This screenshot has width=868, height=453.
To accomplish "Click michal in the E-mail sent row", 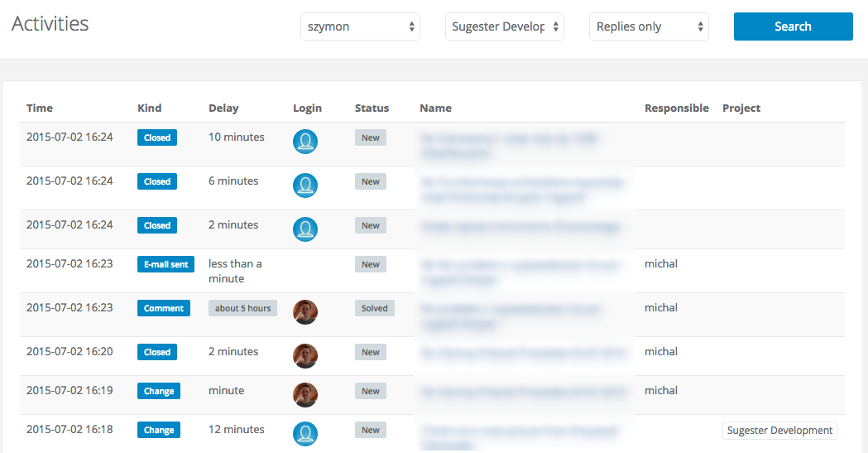I will click(x=661, y=263).
